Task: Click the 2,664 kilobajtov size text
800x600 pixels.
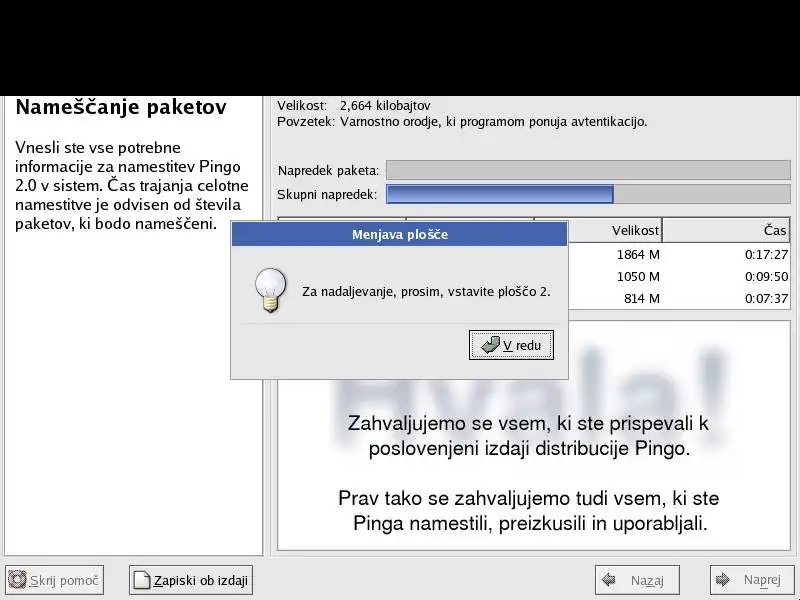Action: coord(385,106)
